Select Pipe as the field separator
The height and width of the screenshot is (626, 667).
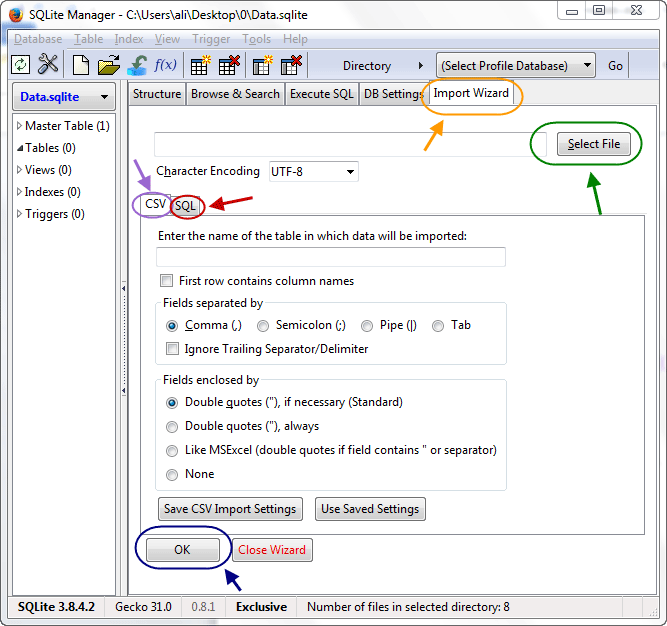pyautogui.click(x=367, y=326)
